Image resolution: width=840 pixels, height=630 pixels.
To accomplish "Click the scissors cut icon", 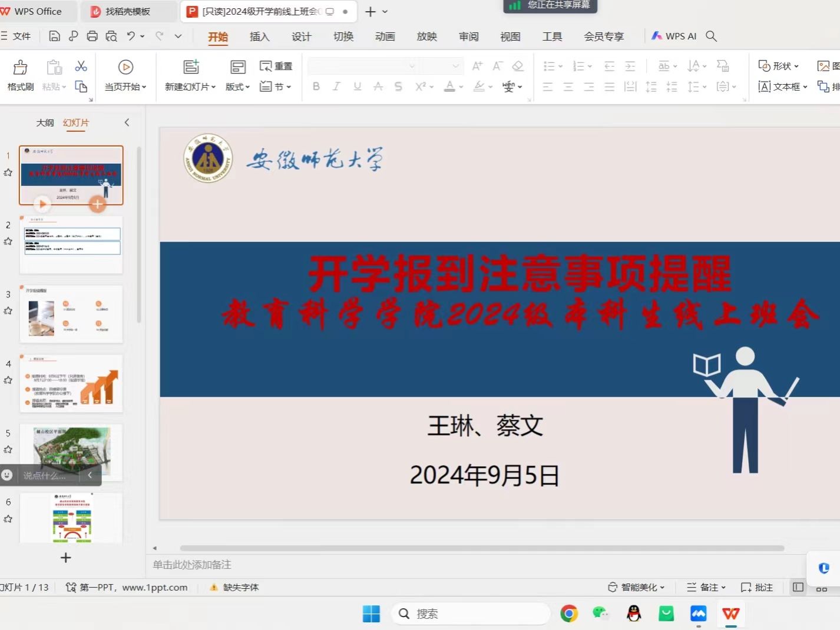I will click(x=81, y=66).
